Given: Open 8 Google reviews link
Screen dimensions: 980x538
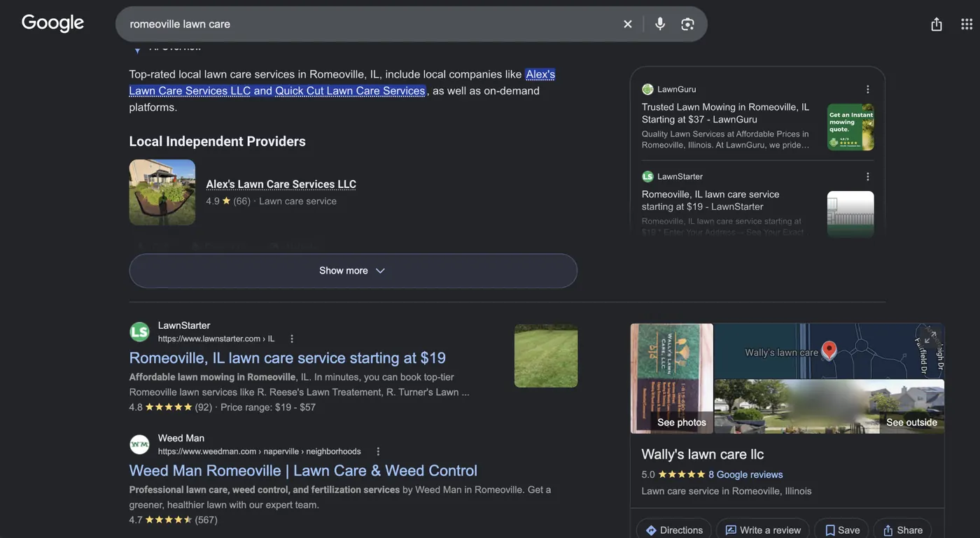Looking at the screenshot, I should 745,474.
